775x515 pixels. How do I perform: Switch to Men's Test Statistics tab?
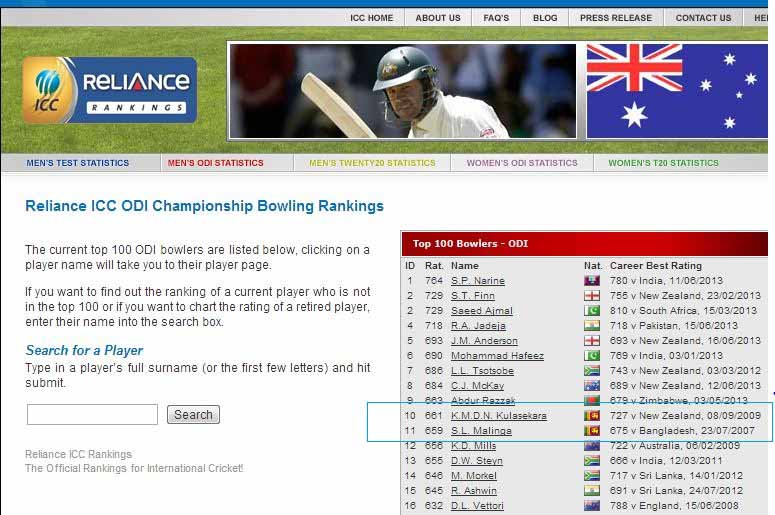point(78,163)
